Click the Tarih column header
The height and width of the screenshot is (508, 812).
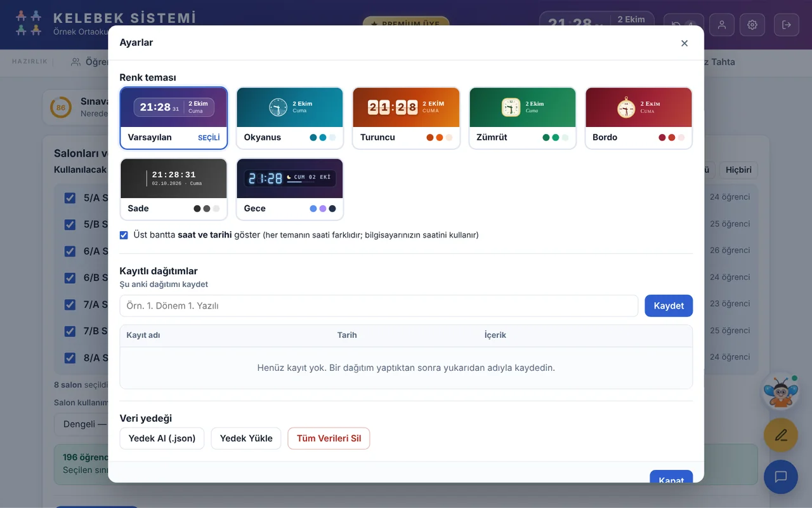click(347, 335)
